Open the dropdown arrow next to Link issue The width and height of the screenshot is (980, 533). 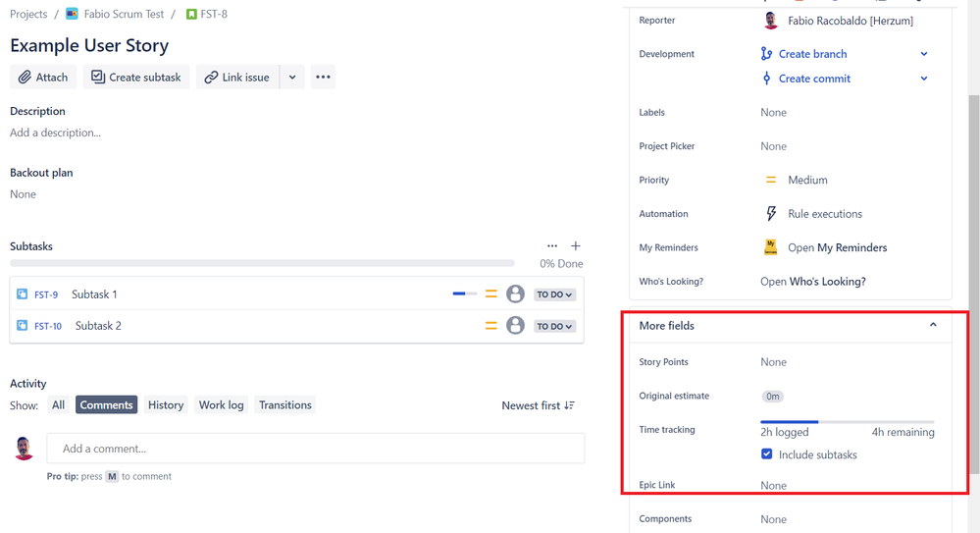point(292,77)
